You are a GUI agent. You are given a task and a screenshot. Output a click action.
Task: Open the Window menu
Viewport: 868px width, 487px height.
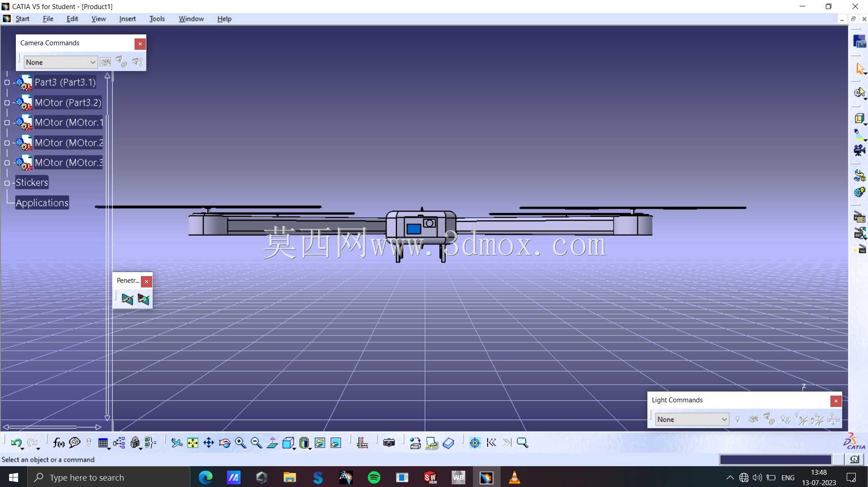pos(191,19)
